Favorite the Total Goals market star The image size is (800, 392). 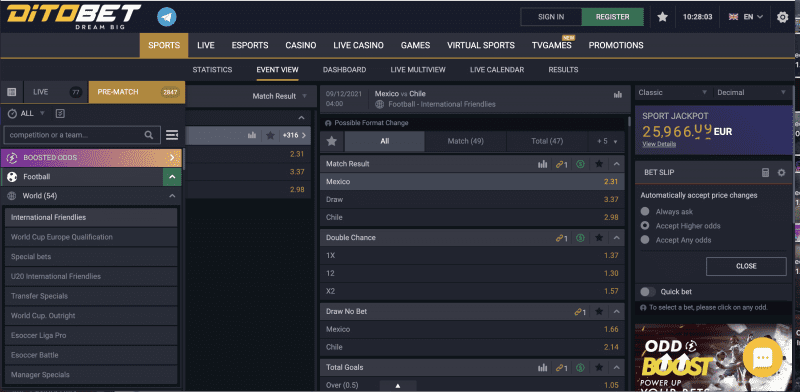[x=599, y=368]
